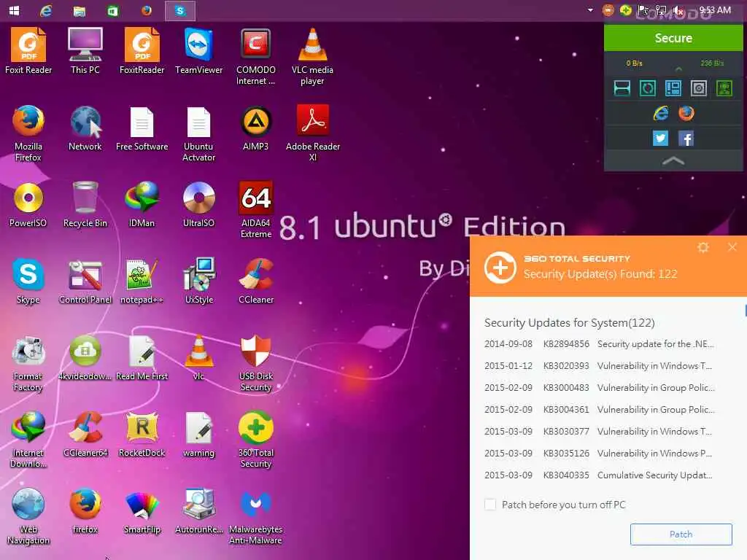Open 4kvideodownloader shortcut
The height and width of the screenshot is (560, 747).
pyautogui.click(x=85, y=357)
